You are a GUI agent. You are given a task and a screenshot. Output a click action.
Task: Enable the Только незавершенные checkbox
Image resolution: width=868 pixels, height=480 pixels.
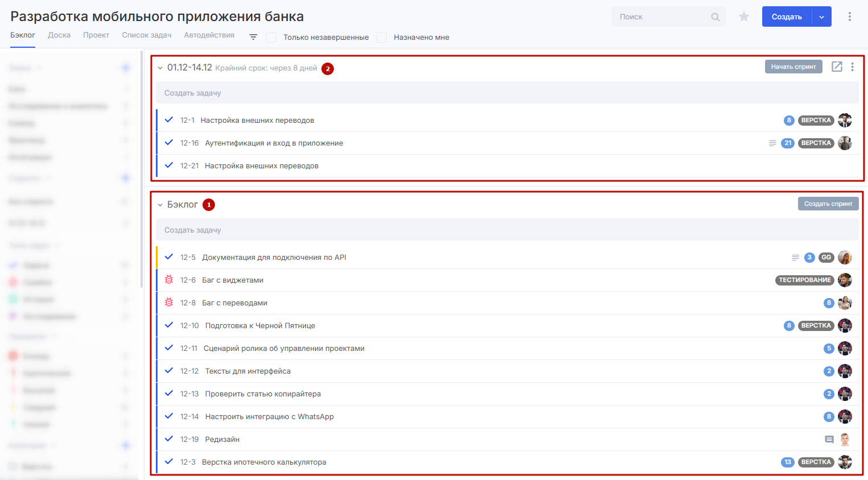pos(272,38)
